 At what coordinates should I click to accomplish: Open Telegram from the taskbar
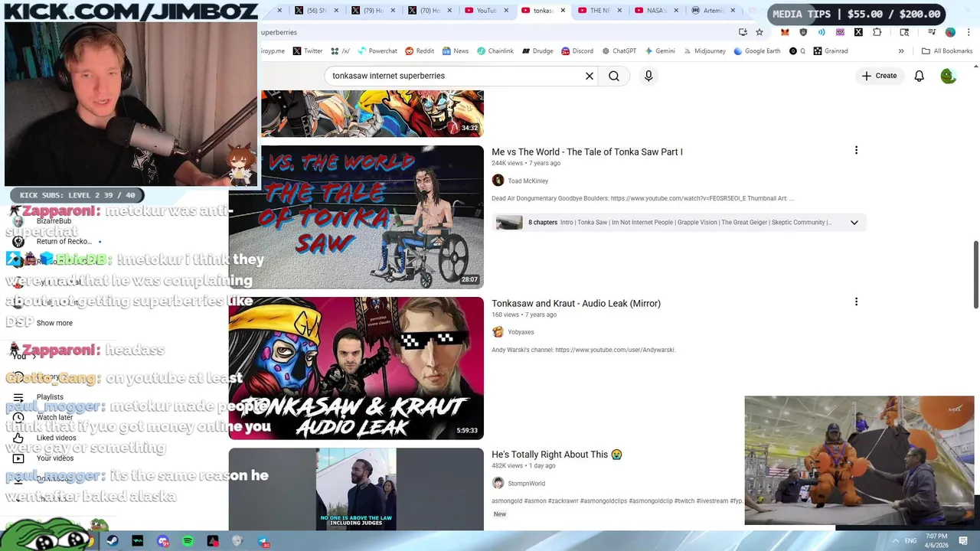pyautogui.click(x=263, y=541)
